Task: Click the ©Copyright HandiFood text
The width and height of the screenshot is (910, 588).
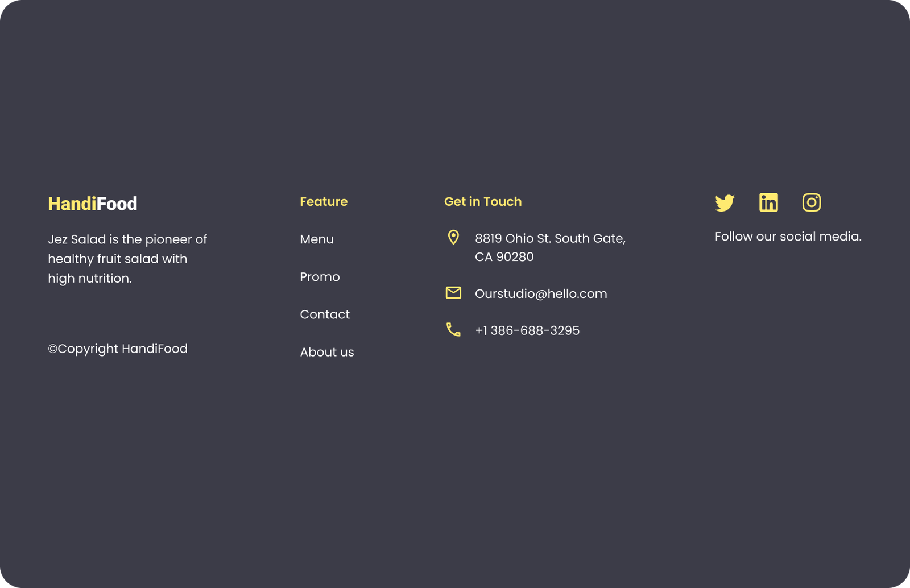Action: pyautogui.click(x=118, y=349)
